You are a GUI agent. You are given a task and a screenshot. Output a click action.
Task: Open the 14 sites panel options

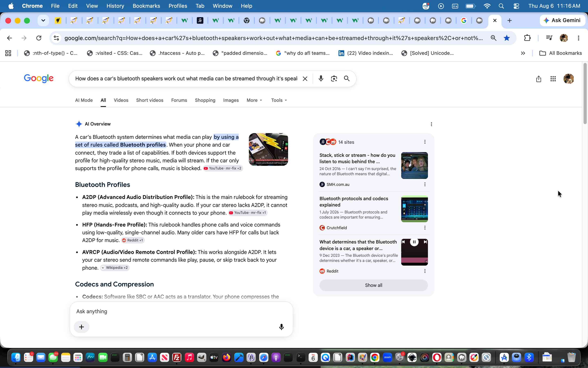pyautogui.click(x=425, y=142)
